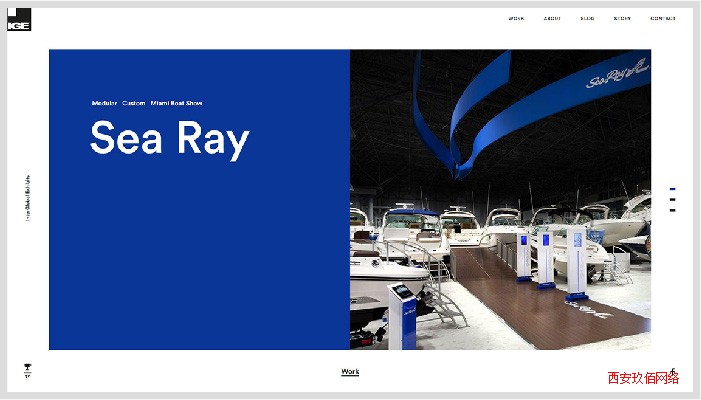Select the Modular tag above the title
This screenshot has height=400, width=701.
(104, 103)
